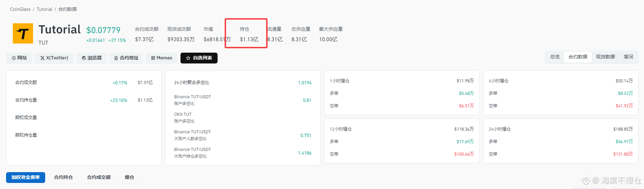Click the +0.01661 price change value
The width and height of the screenshot is (644, 189).
tap(95, 40)
